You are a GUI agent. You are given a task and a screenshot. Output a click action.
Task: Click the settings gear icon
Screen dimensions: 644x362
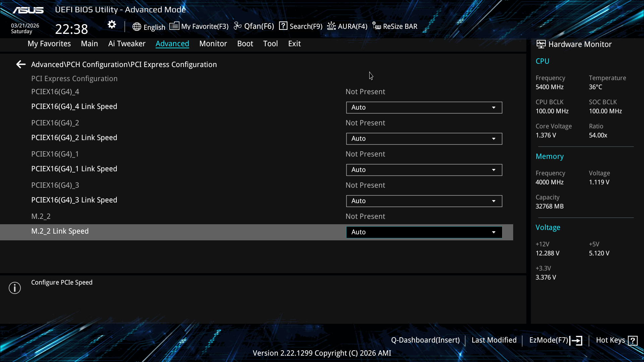tap(112, 24)
